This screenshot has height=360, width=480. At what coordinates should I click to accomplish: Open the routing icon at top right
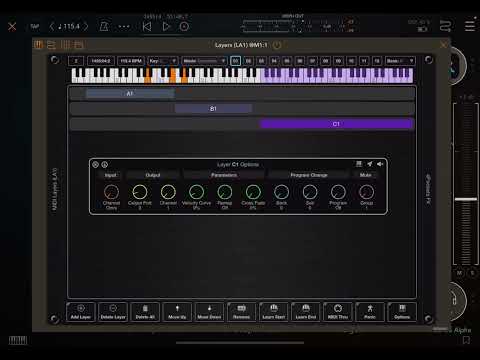click(x=445, y=26)
